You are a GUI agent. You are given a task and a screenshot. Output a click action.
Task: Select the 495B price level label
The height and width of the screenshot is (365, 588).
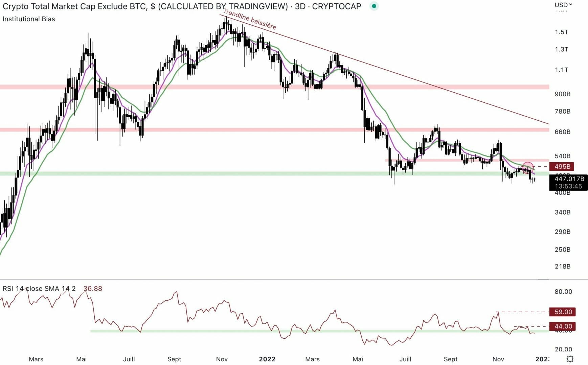point(562,167)
